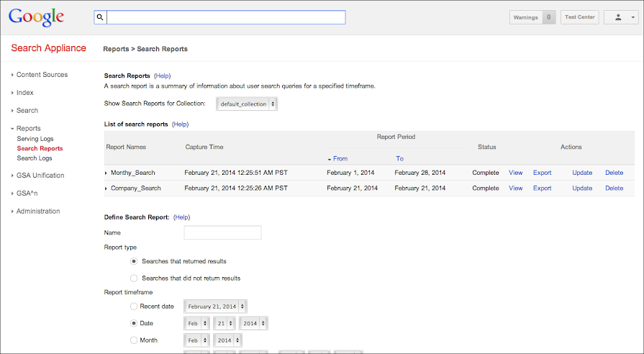644x354 pixels.
Task: Select Searches that returned results
Action: pyautogui.click(x=134, y=261)
